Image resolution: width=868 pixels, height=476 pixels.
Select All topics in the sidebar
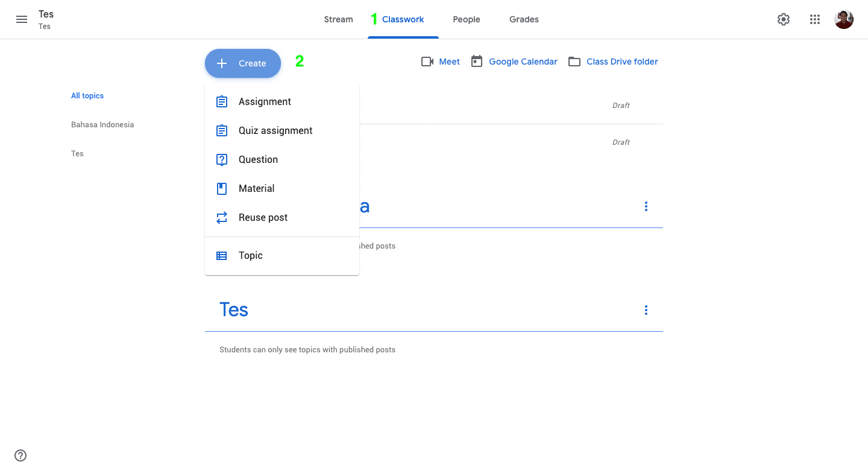point(87,96)
